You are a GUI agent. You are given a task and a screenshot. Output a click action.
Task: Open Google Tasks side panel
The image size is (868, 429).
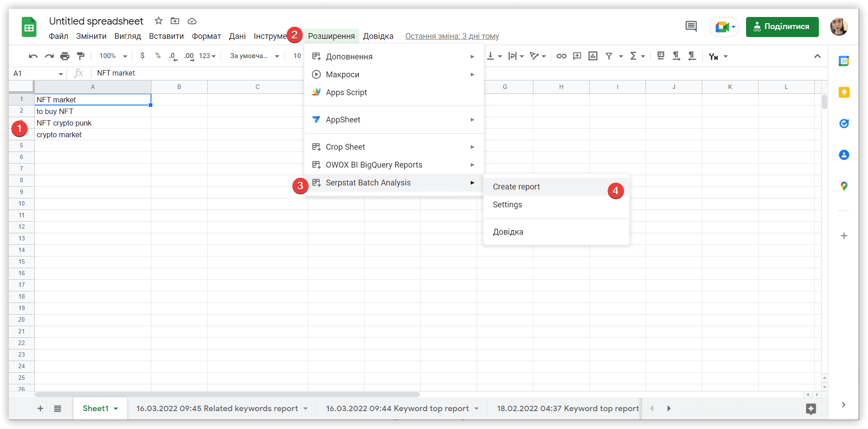point(844,124)
